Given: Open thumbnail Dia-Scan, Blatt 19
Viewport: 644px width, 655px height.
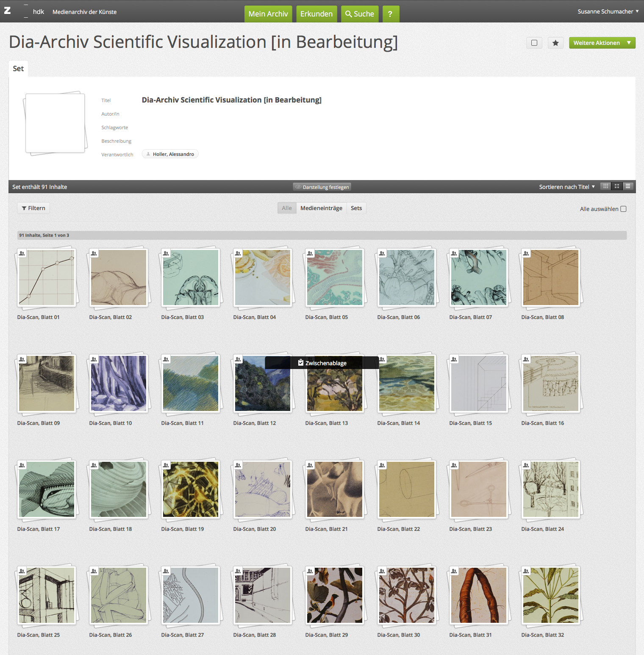Looking at the screenshot, I should [x=191, y=489].
